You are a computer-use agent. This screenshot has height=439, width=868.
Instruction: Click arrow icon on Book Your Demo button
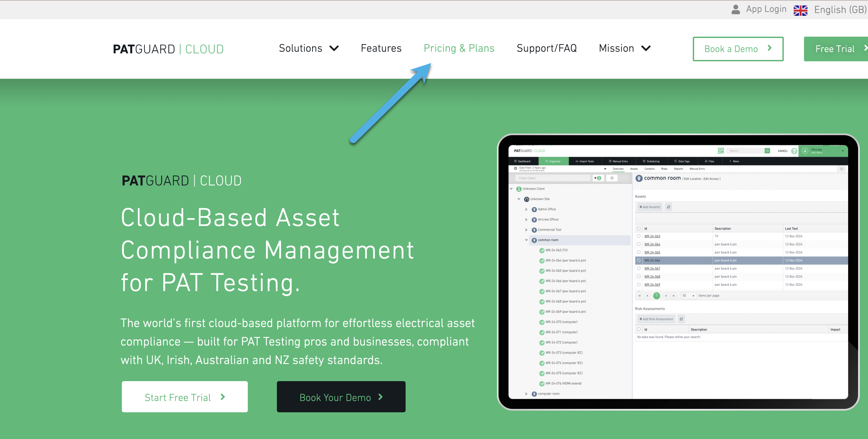point(380,397)
